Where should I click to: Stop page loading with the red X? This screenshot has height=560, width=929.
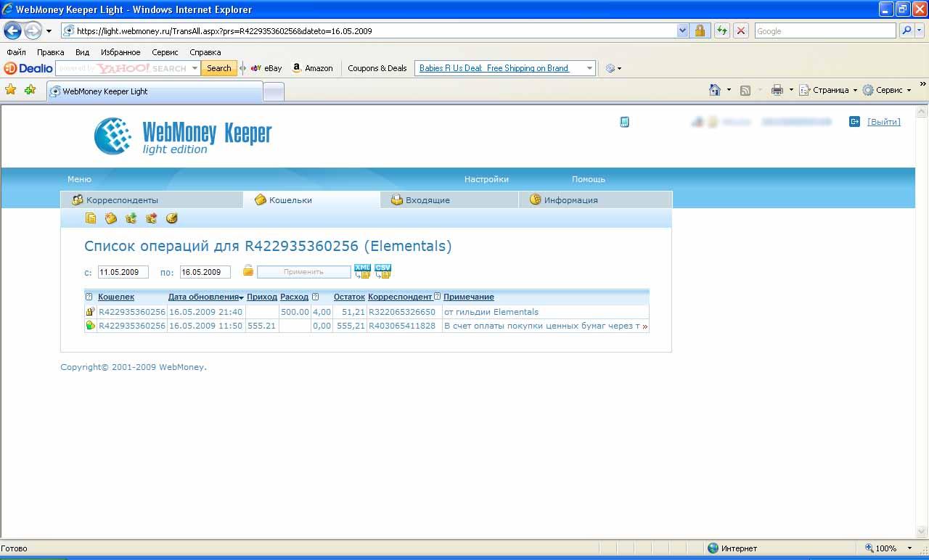click(x=741, y=30)
